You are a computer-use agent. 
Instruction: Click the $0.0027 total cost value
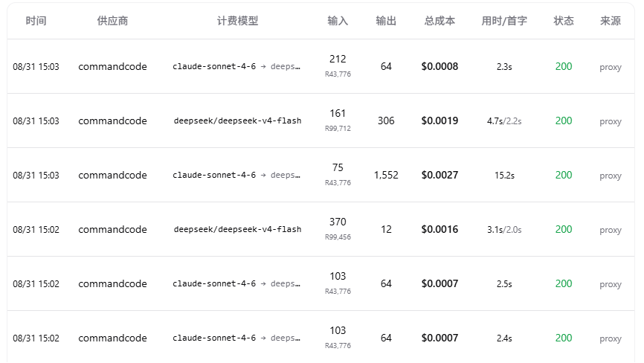(x=439, y=175)
